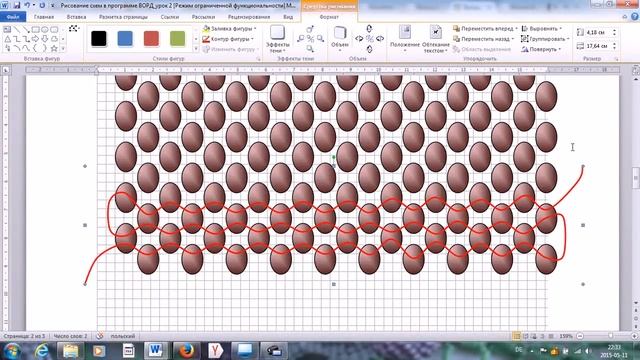Image resolution: width=640 pixels, height=360 pixels.
Task: Apply the blue shape style
Action: (x=125, y=39)
